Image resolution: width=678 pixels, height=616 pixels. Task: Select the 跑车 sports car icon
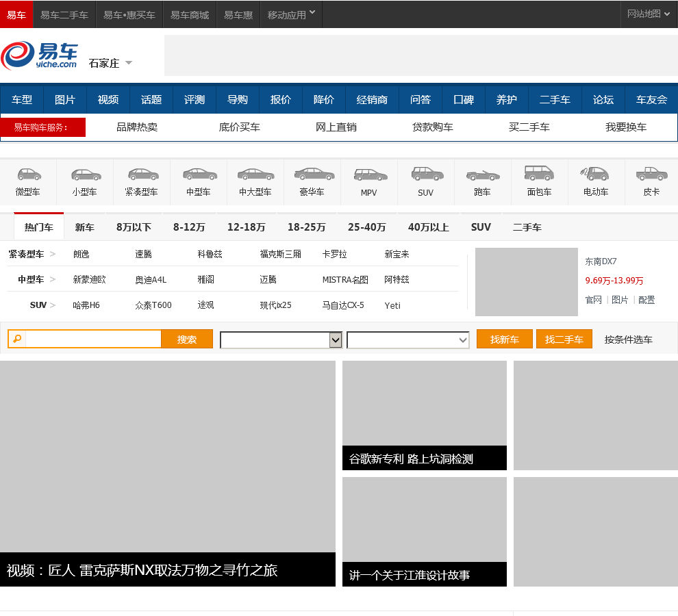(x=483, y=175)
